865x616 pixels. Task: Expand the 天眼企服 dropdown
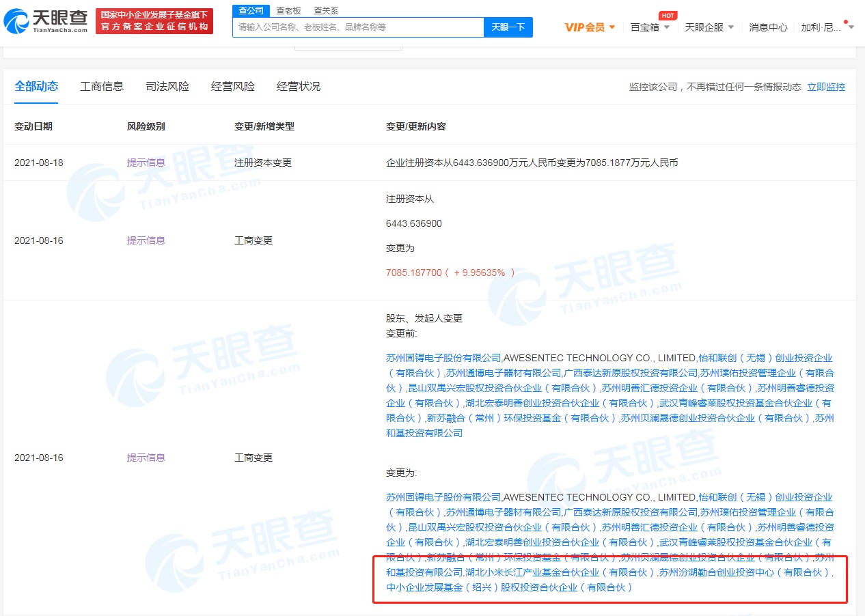[709, 27]
